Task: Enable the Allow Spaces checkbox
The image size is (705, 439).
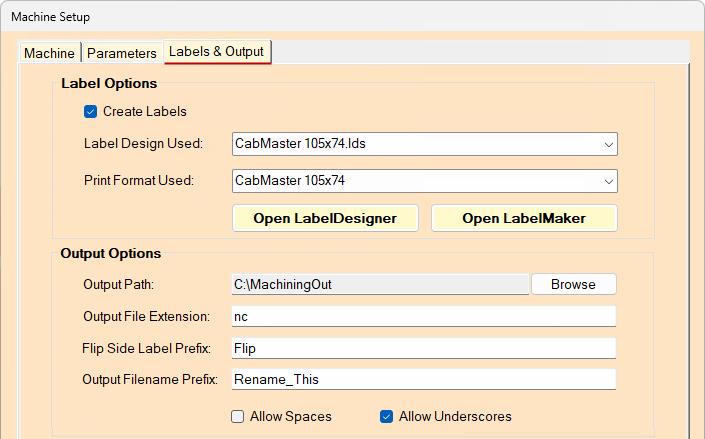Action: (238, 416)
